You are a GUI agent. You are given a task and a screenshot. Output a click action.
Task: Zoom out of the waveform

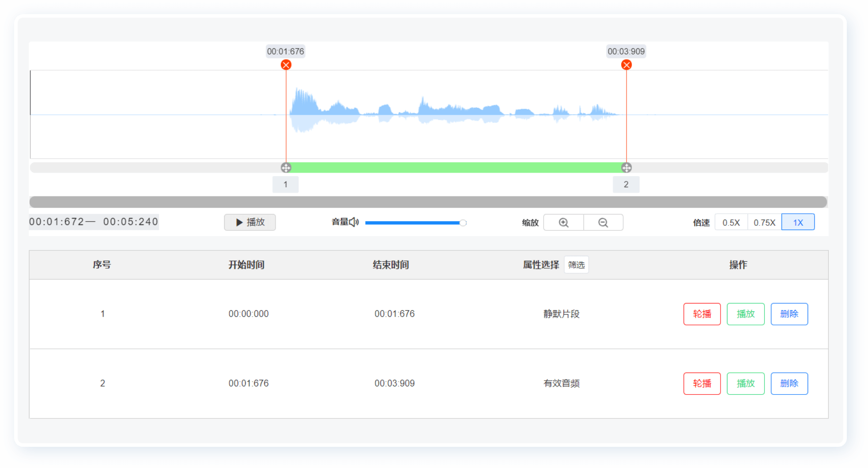pyautogui.click(x=603, y=223)
